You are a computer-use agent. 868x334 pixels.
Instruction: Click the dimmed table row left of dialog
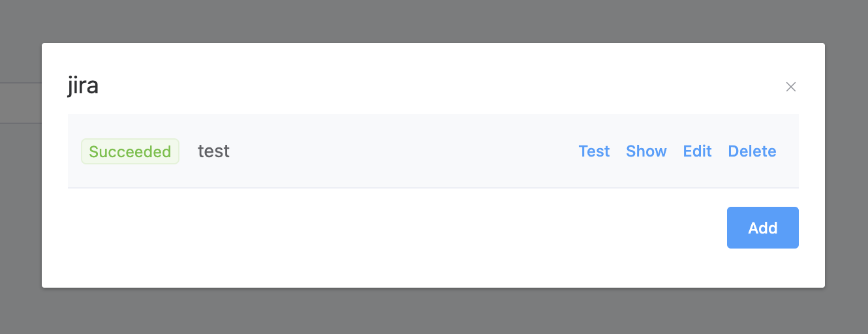[20, 103]
